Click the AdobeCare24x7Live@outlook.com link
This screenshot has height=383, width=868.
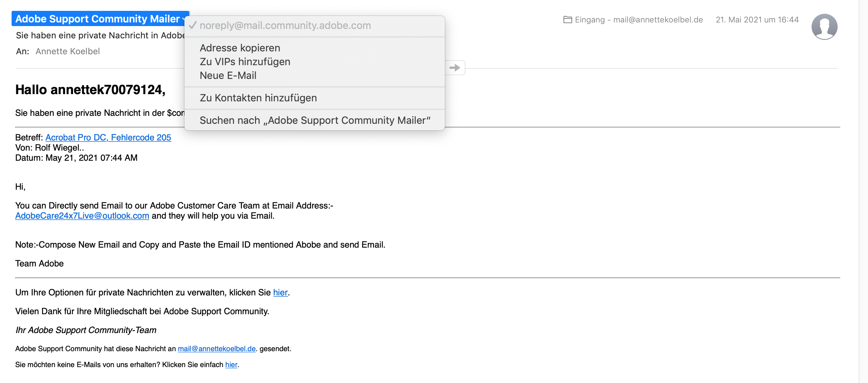(82, 216)
